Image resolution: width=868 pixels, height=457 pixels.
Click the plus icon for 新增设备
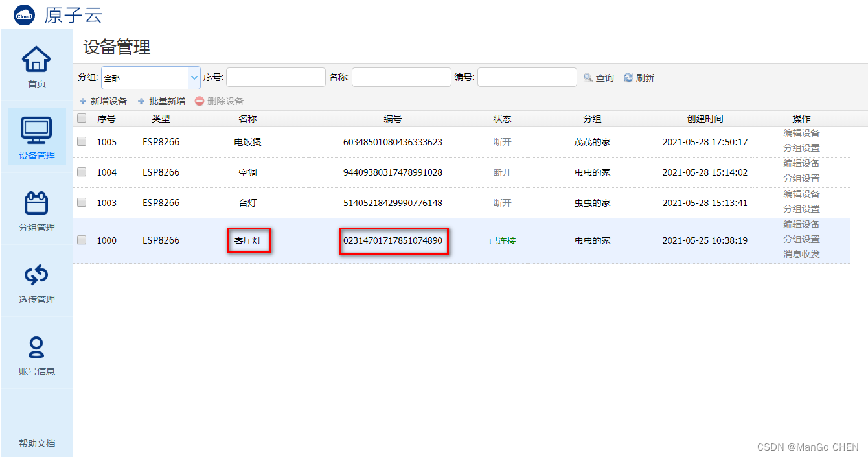pyautogui.click(x=83, y=102)
